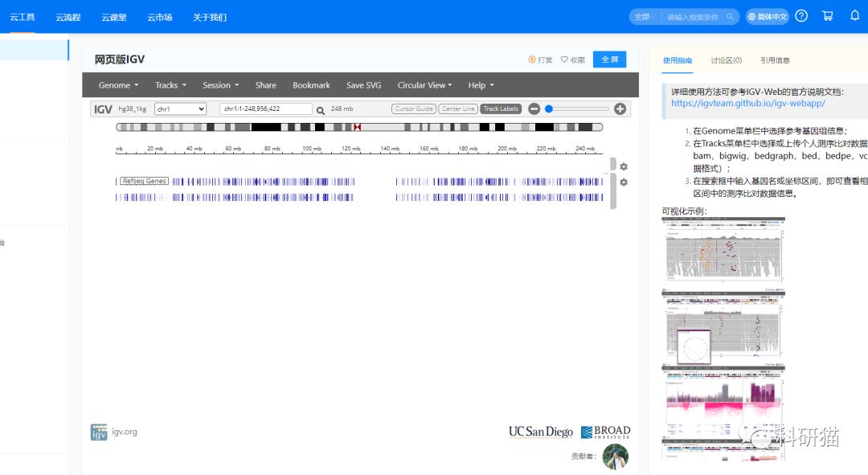868x475 pixels.
Task: Open the Circular View dropdown
Action: point(424,84)
